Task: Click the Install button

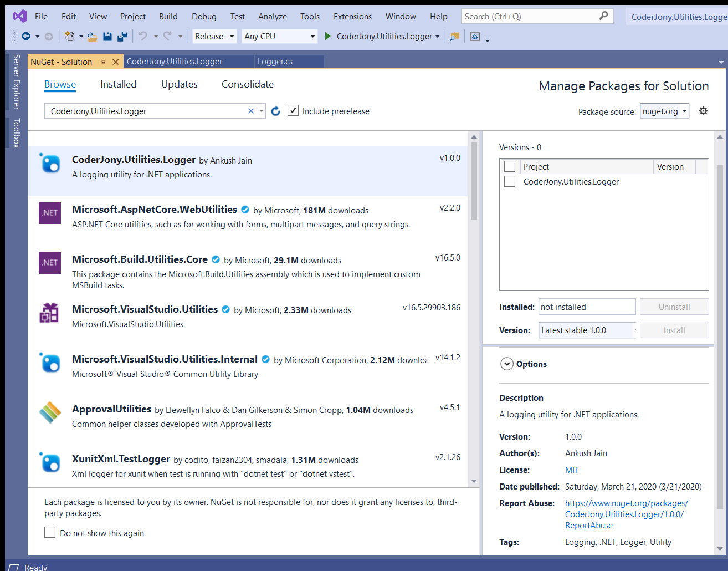Action: [674, 330]
